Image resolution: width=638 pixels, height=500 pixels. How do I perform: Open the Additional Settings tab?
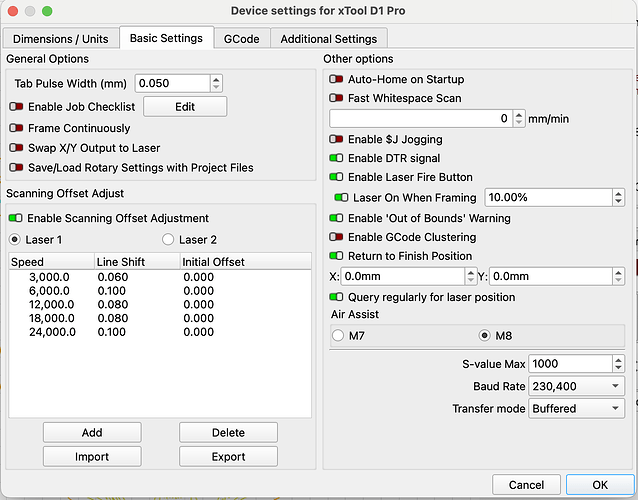click(x=328, y=39)
